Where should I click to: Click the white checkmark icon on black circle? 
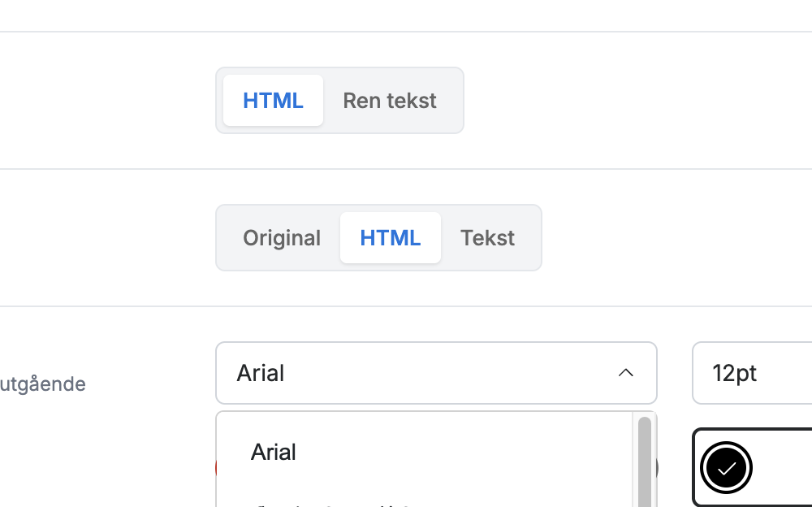(727, 469)
